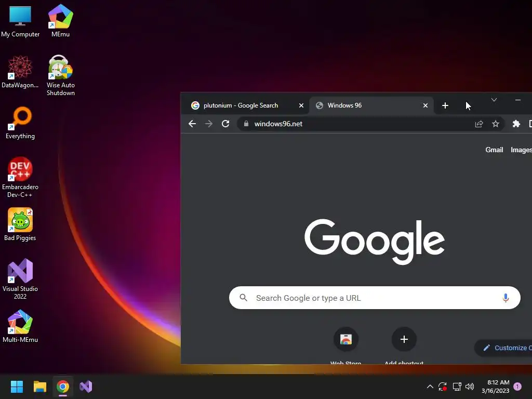Viewport: 532px width, 399px height.
Task: Minimize the Chrome window
Action: [518, 100]
